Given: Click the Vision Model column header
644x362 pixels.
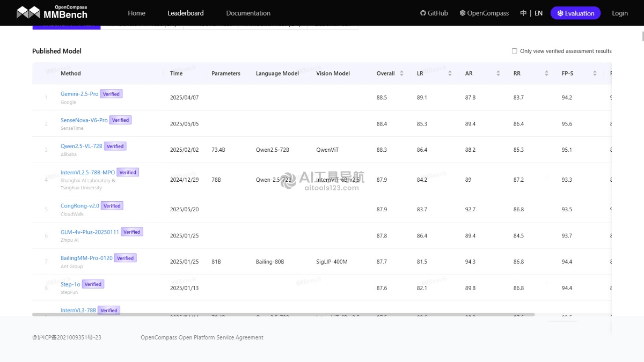Looking at the screenshot, I should [x=333, y=73].
